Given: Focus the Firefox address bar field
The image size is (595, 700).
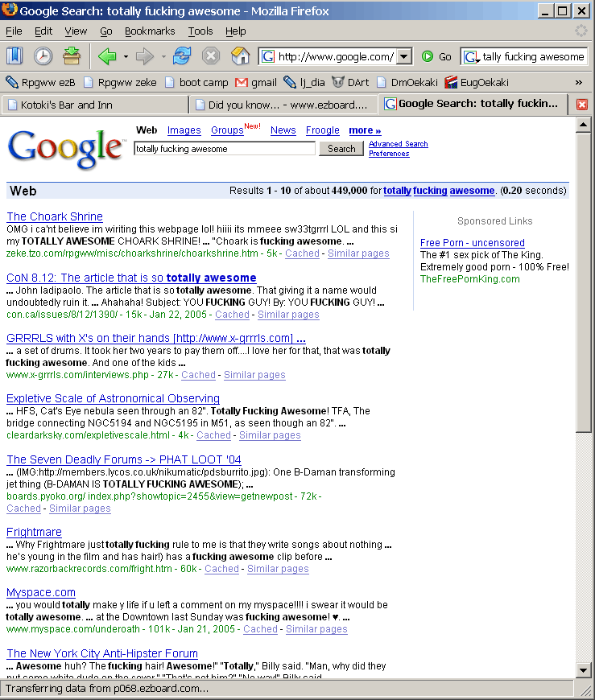Looking at the screenshot, I should coord(336,56).
